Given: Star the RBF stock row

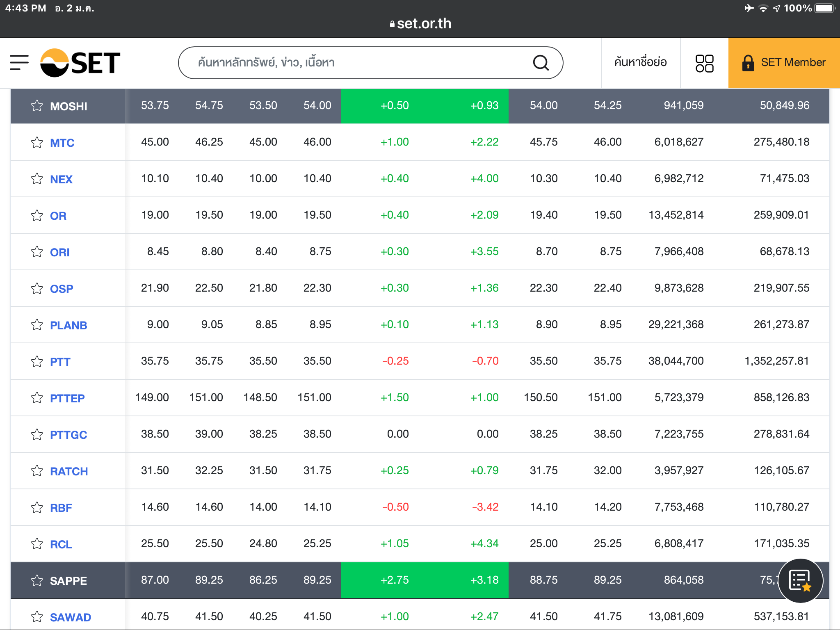Looking at the screenshot, I should (37, 507).
